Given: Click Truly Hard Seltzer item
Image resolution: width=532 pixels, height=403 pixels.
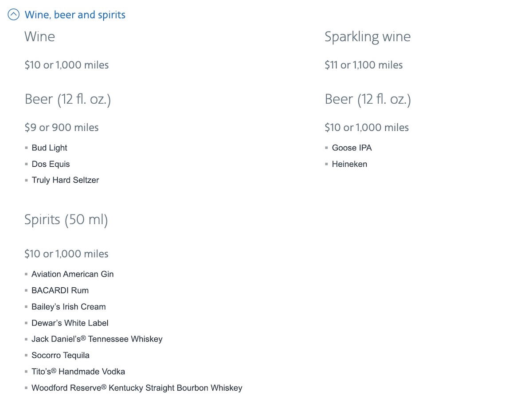Looking at the screenshot, I should 66,180.
